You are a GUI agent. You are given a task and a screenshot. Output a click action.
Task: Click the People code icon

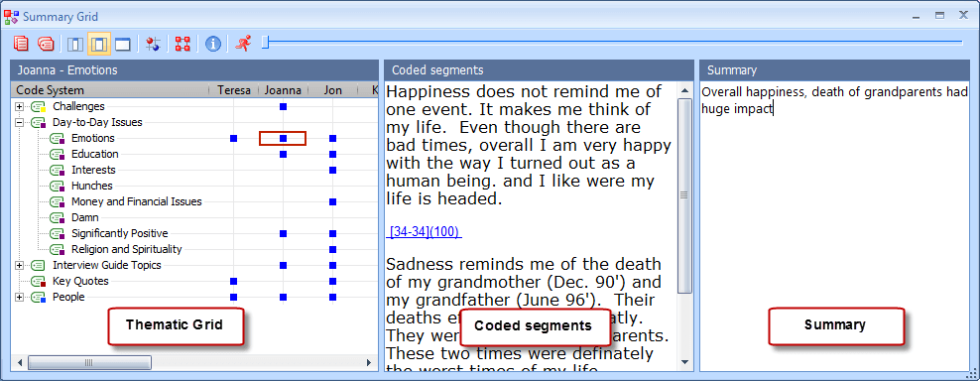click(39, 298)
